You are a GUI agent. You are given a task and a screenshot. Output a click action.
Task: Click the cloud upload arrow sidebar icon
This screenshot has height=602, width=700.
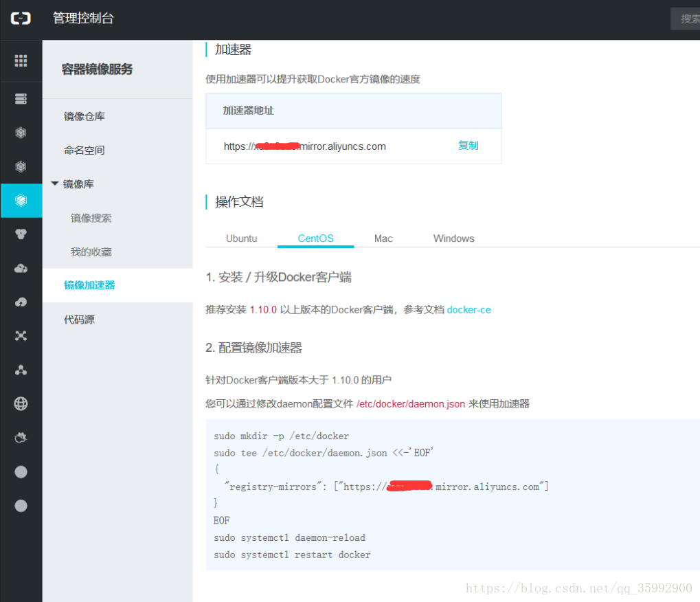click(x=21, y=302)
